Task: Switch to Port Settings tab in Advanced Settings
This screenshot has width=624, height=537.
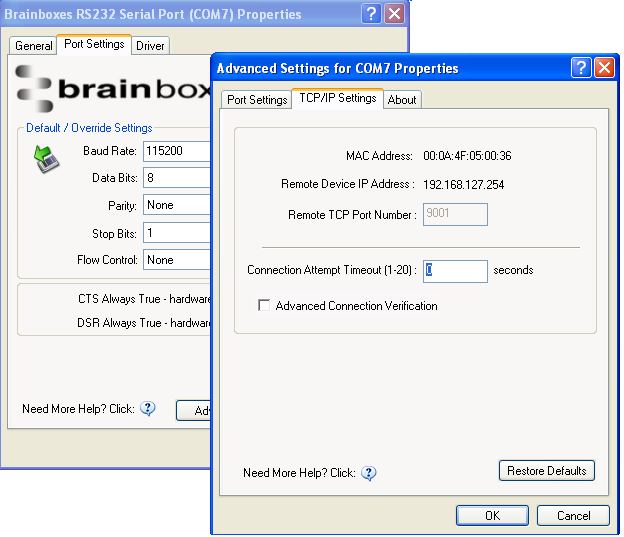Action: (x=257, y=100)
